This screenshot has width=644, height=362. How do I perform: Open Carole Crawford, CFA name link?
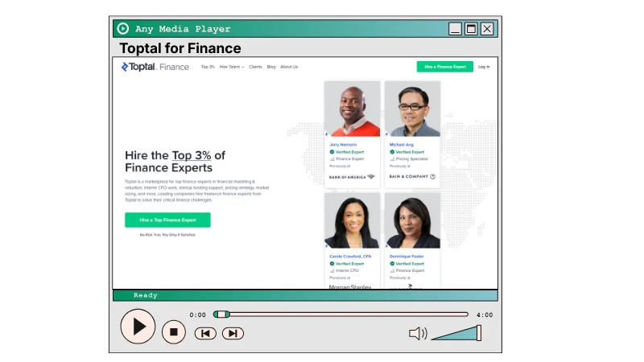(350, 257)
